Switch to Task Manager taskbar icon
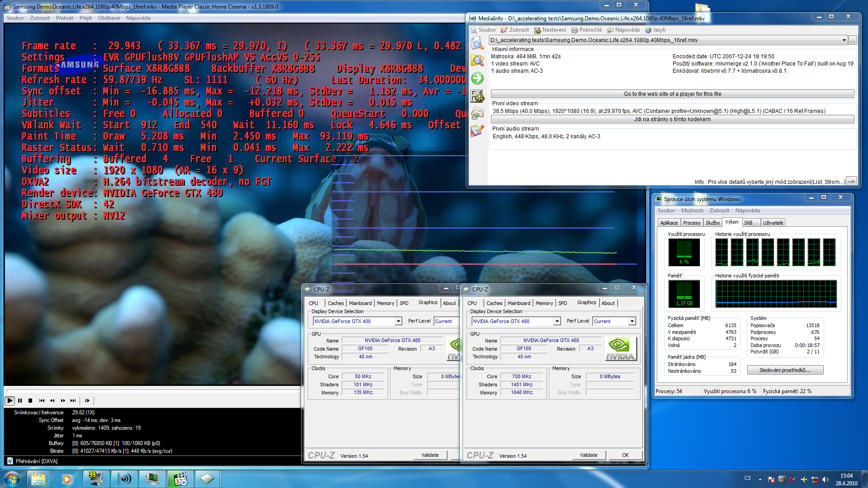Screen dimensions: 868x488 pos(152,479)
